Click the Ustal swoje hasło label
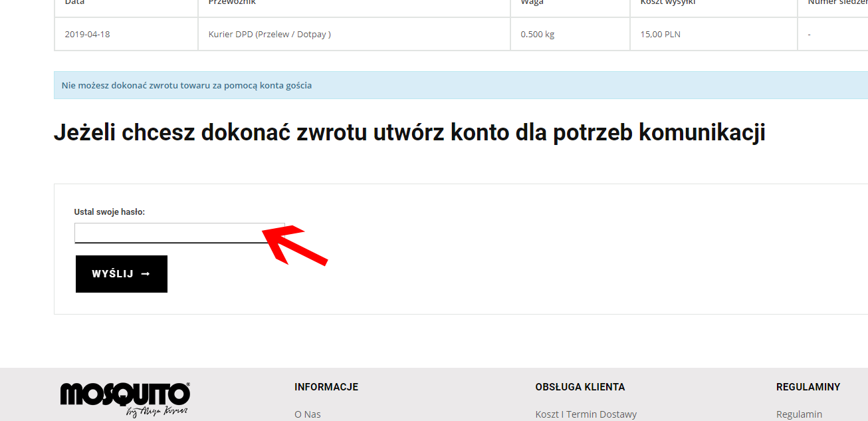868x421 pixels. tap(109, 212)
